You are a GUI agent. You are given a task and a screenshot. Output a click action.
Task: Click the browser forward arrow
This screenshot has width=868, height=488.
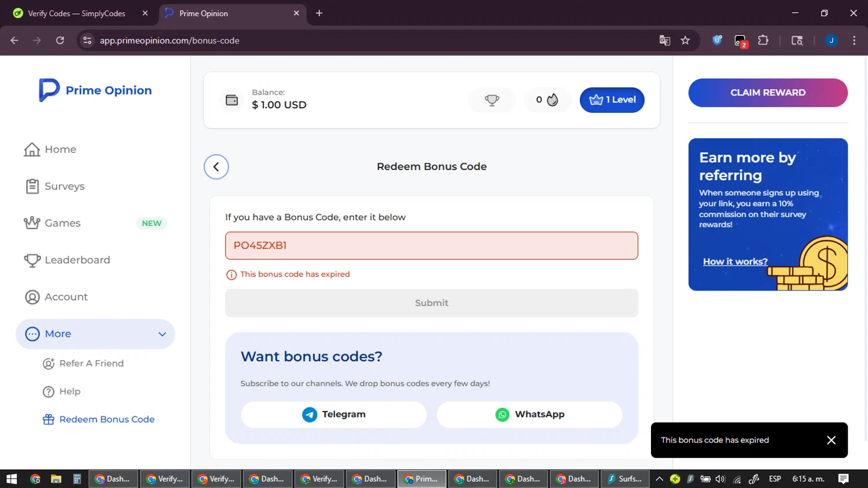37,41
